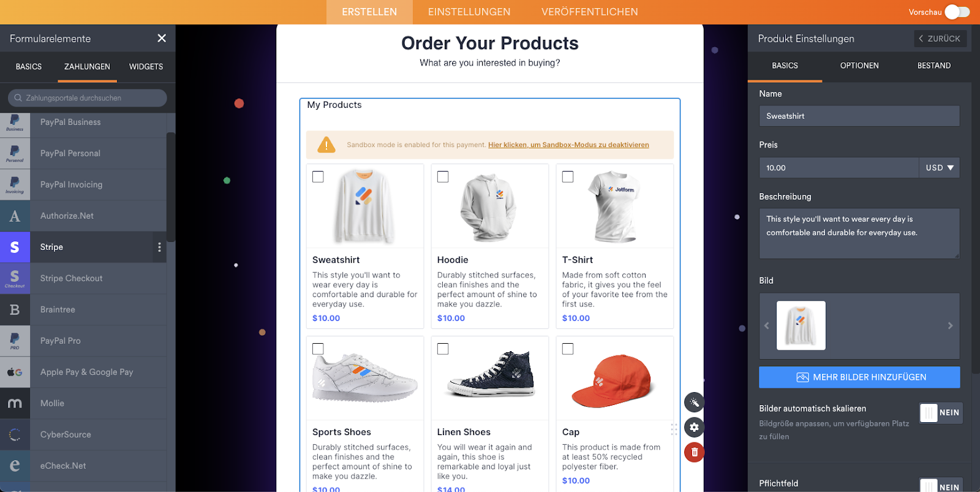Open the OPTIONEN tab
Screen dimensions: 980x492
[x=859, y=66]
